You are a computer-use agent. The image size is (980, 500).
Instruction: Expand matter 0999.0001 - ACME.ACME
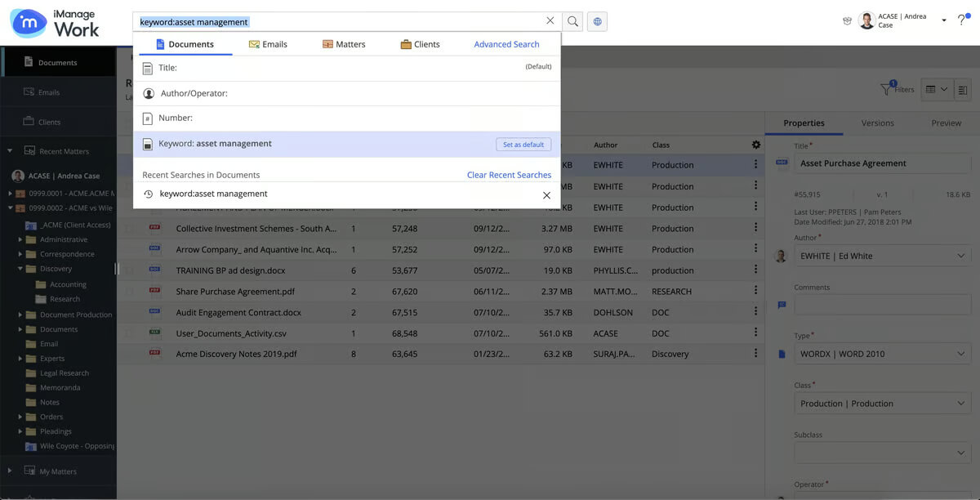tap(10, 194)
